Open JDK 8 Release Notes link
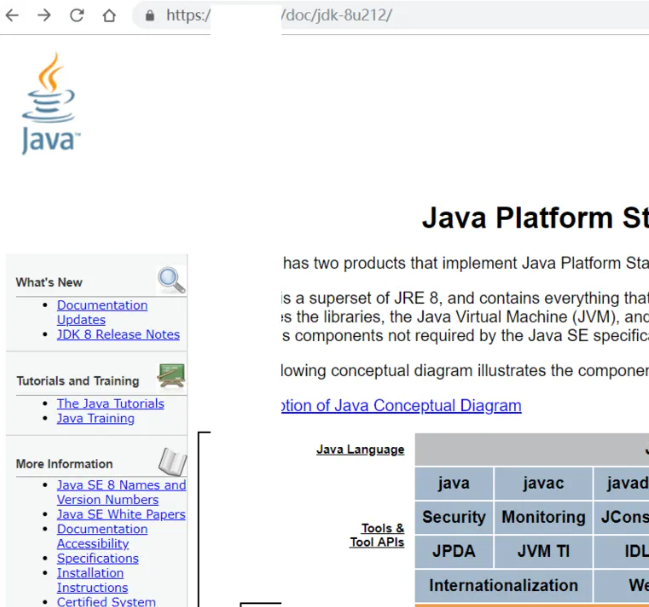649x607 pixels. pos(118,334)
